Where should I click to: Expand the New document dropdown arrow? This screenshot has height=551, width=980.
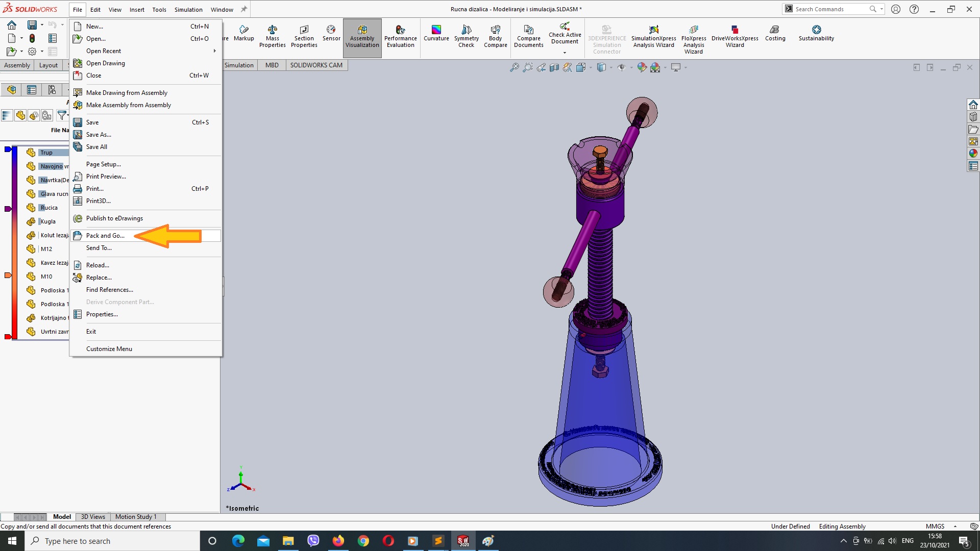point(21,38)
